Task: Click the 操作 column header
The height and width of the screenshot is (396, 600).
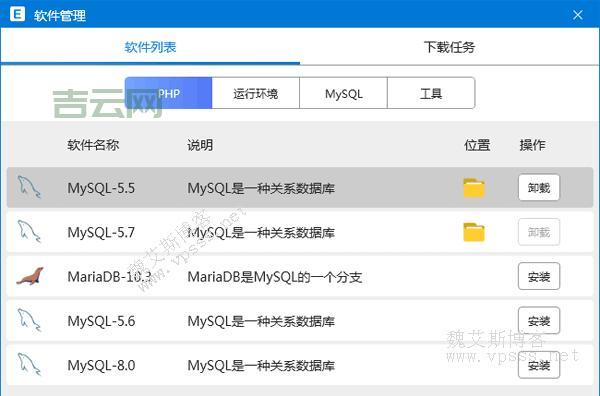Action: (532, 145)
